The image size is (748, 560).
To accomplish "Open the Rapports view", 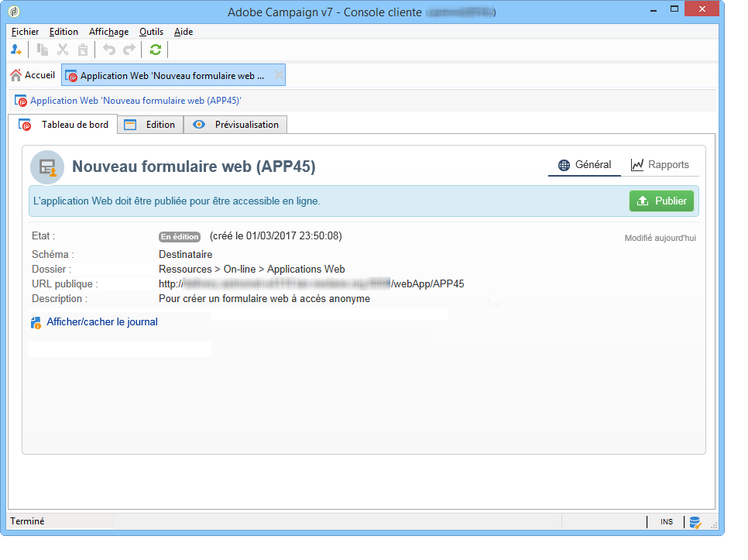I will [x=660, y=165].
